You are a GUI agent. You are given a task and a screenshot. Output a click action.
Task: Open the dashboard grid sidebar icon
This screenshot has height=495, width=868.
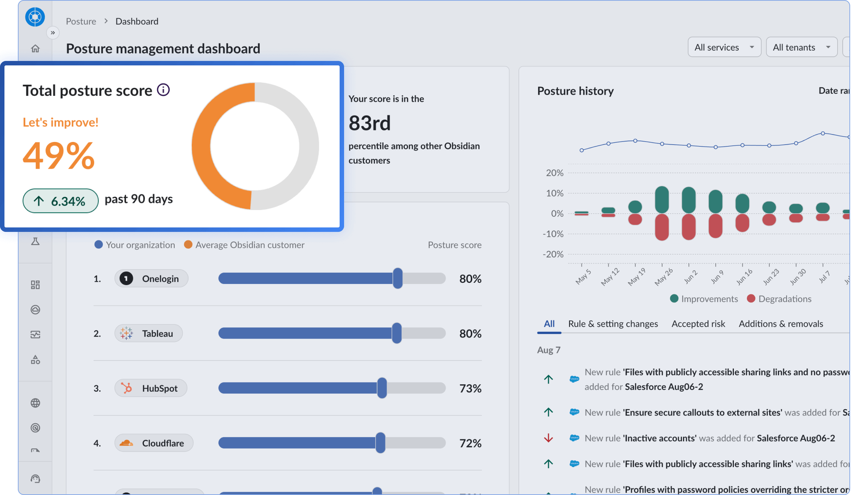(x=35, y=285)
